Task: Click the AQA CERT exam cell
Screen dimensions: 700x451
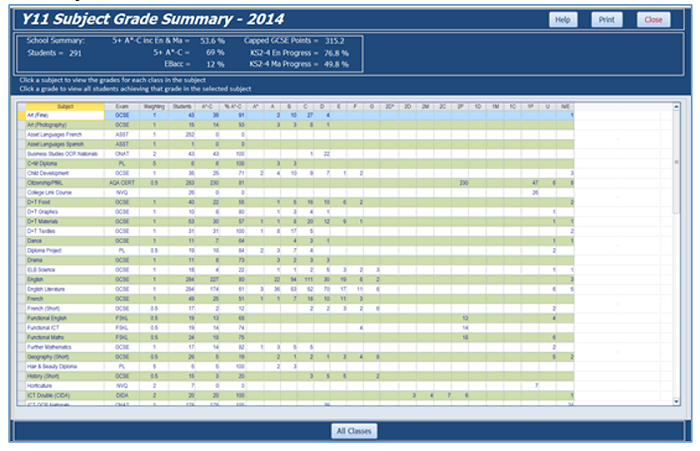Action: coord(122,183)
